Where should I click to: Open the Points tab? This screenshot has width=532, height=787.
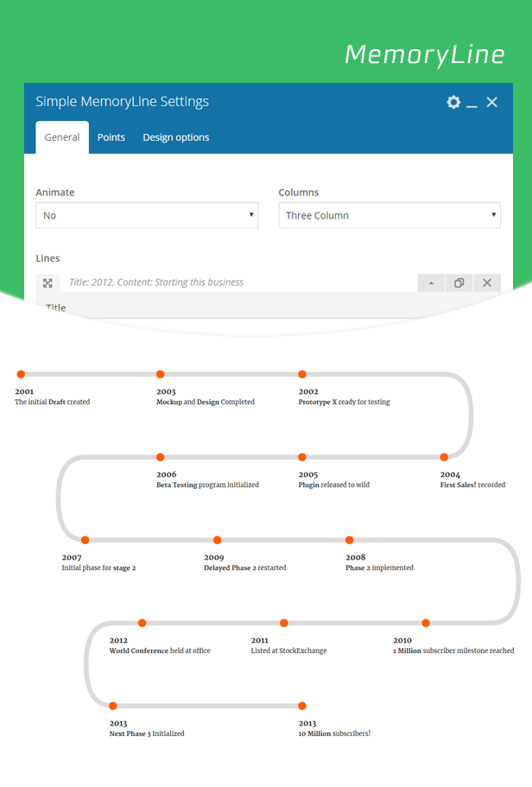[x=111, y=137]
